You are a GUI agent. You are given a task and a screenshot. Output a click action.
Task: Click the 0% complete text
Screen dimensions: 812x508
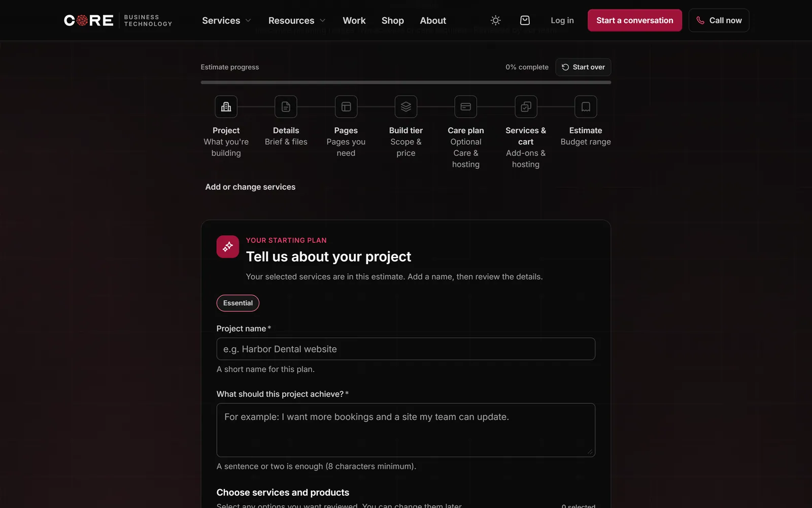(527, 67)
